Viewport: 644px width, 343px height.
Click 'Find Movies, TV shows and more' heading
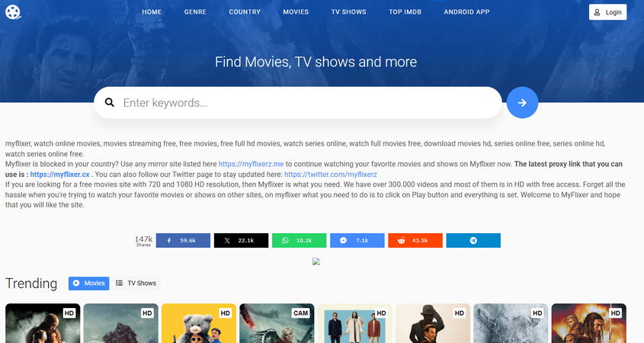pos(316,62)
